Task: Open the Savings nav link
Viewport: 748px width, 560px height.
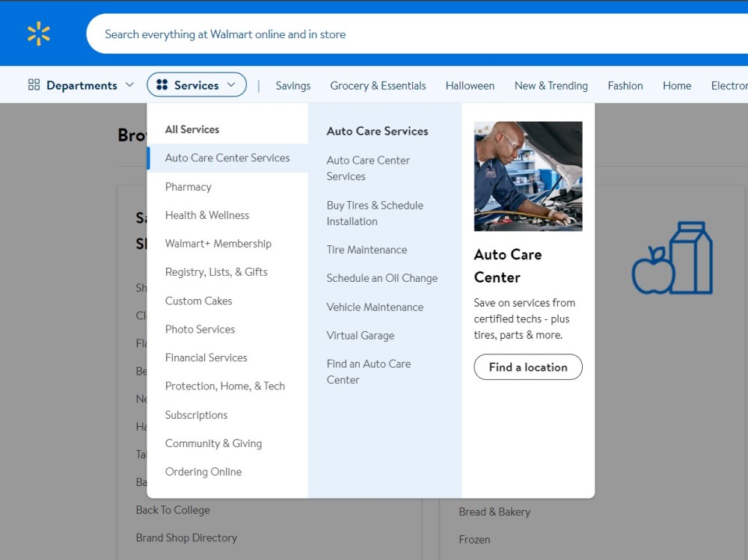Action: 293,86
